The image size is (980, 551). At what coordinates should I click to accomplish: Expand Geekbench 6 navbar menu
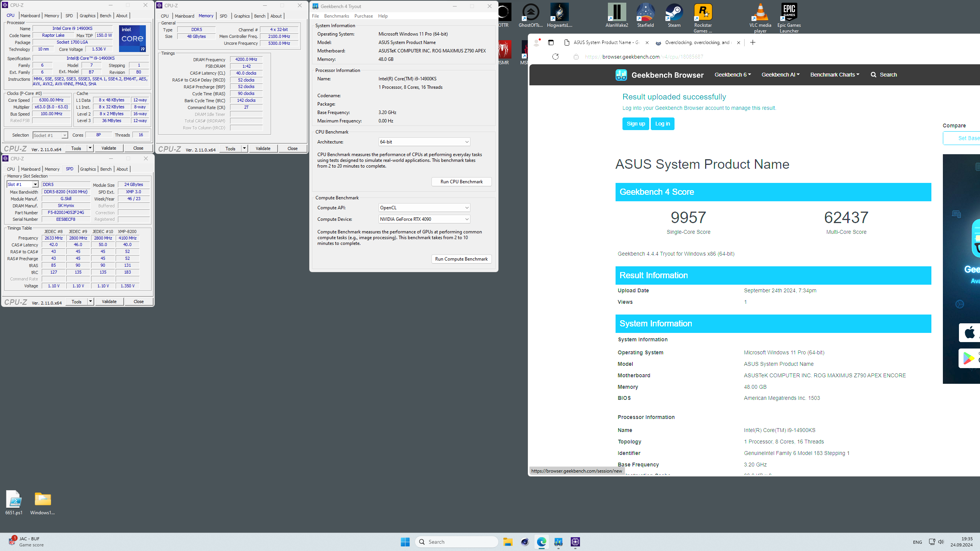(733, 75)
